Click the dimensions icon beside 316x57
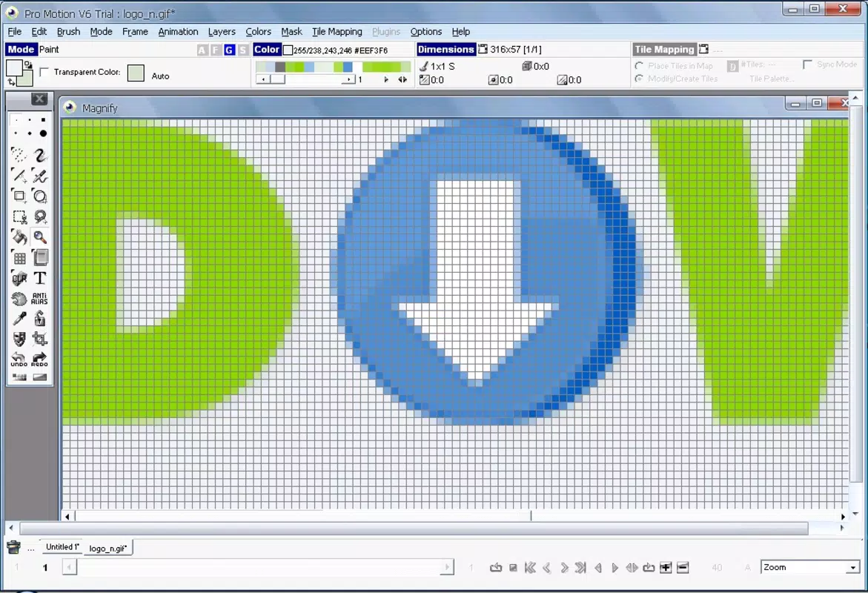 (x=483, y=49)
